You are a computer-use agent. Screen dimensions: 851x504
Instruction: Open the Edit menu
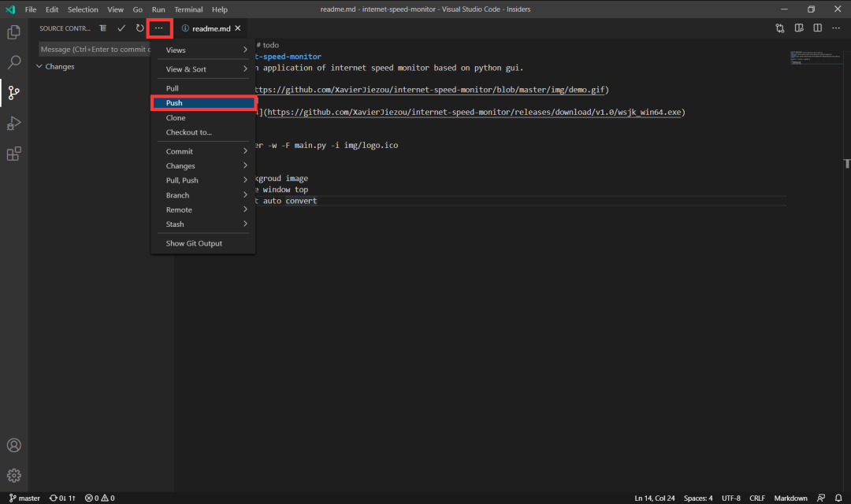(52, 9)
